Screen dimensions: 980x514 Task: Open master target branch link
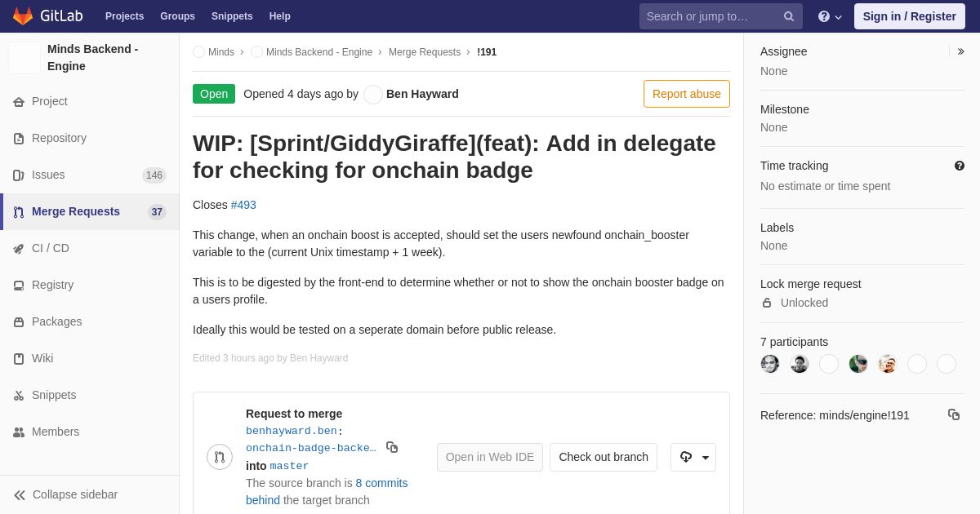point(289,466)
